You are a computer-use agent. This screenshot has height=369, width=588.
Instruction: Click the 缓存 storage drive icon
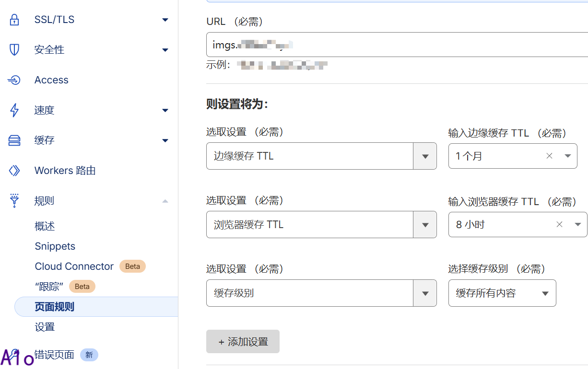pyautogui.click(x=14, y=140)
